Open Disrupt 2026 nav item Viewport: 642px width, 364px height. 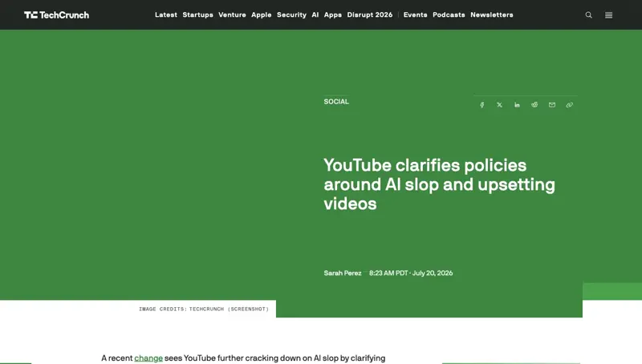pos(370,14)
